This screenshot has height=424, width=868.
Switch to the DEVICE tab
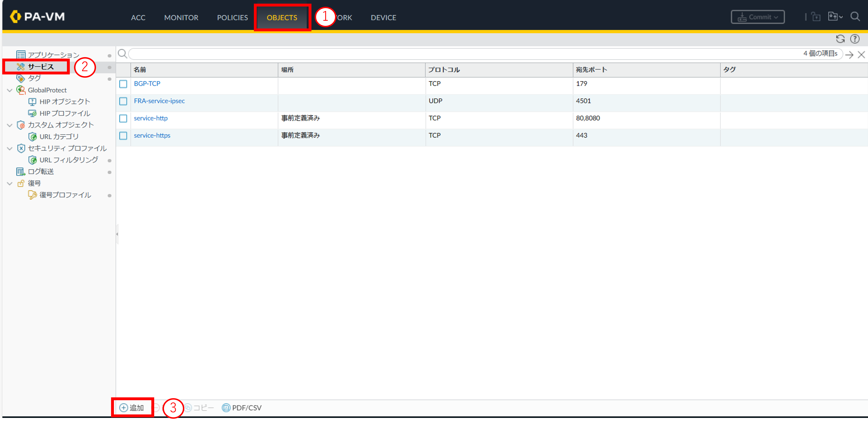[383, 17]
